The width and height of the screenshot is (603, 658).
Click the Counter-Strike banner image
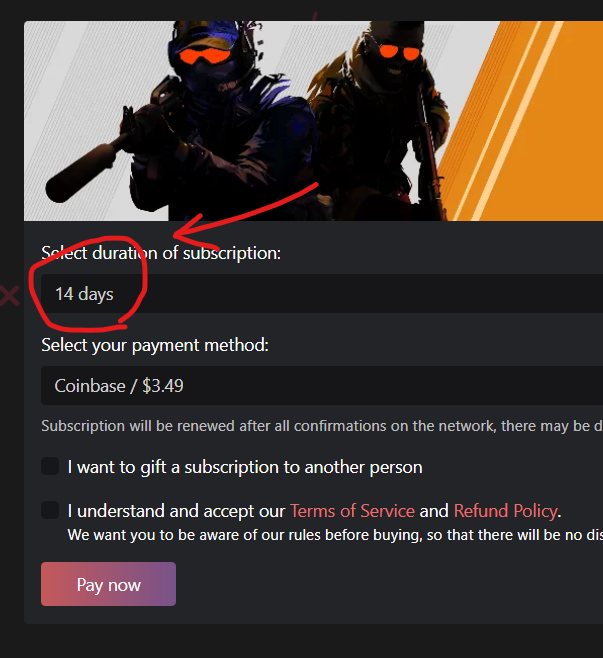pos(313,121)
